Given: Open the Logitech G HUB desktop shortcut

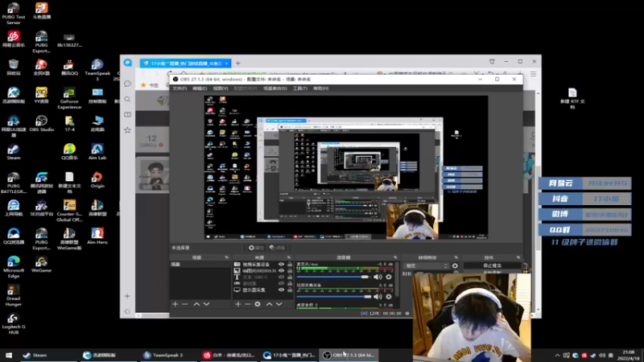Looking at the screenshot, I should point(13,323).
